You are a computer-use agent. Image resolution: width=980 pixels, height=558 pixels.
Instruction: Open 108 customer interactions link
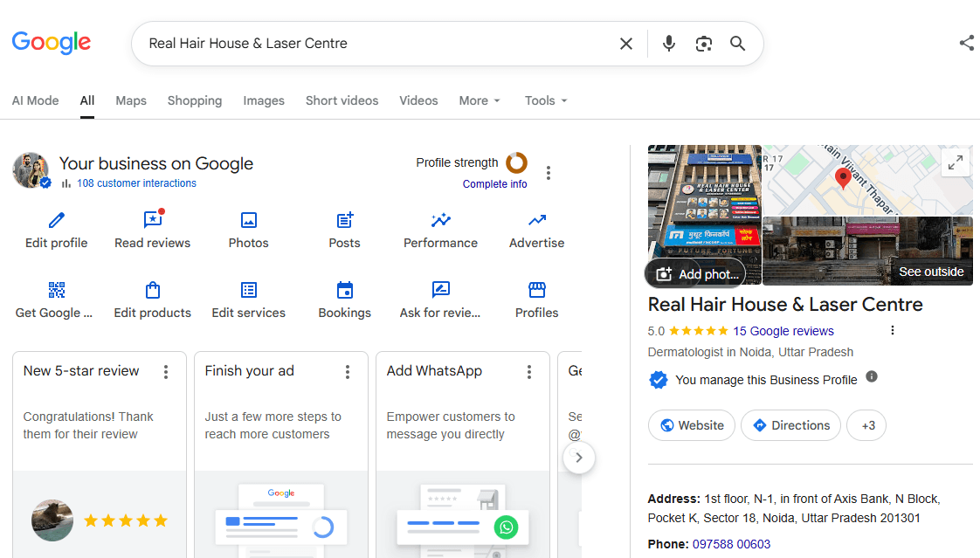point(136,183)
